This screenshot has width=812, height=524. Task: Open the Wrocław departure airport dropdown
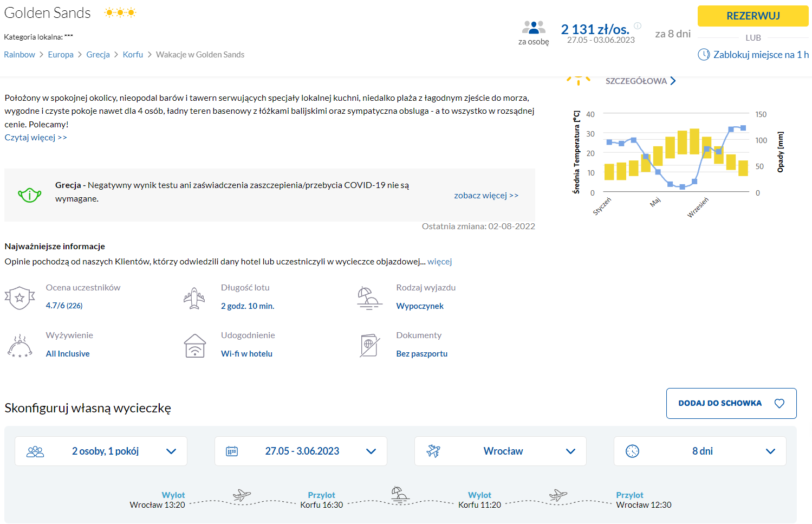pos(500,451)
